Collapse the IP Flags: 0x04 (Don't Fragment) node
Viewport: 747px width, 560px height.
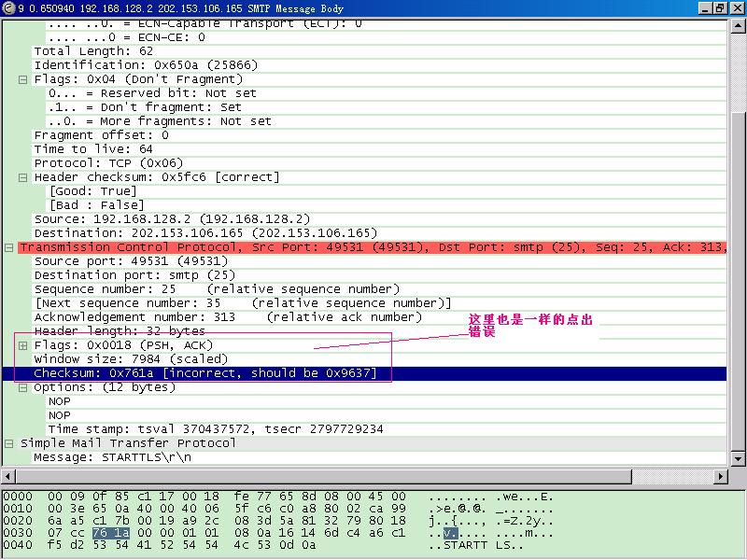(22, 79)
